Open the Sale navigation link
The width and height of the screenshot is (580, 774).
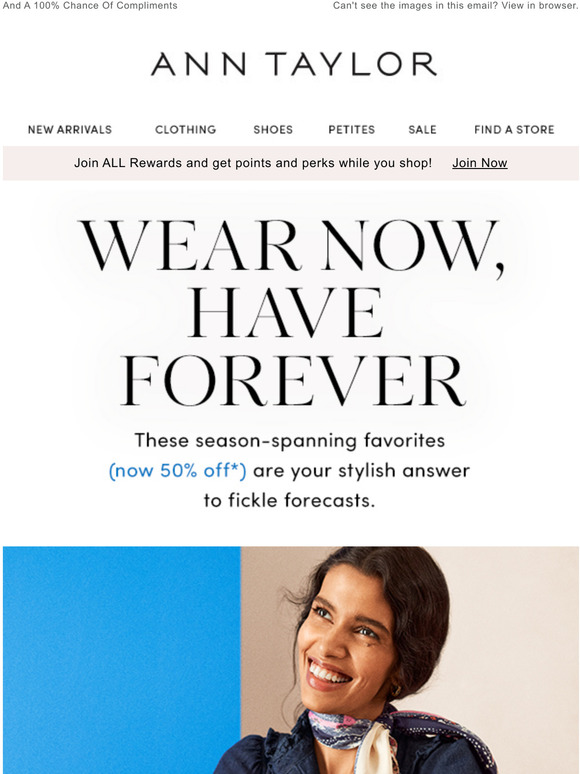[422, 129]
